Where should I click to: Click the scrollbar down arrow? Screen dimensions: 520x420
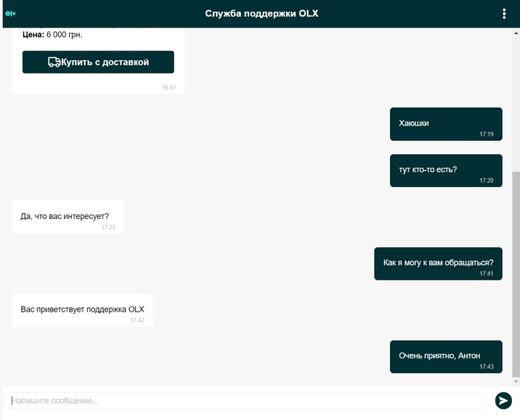point(516,381)
